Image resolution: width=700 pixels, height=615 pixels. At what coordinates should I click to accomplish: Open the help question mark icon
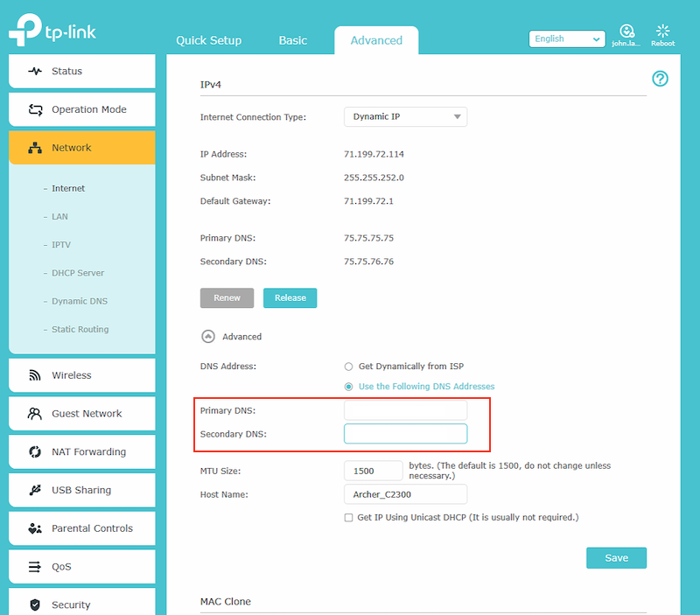coord(660,79)
